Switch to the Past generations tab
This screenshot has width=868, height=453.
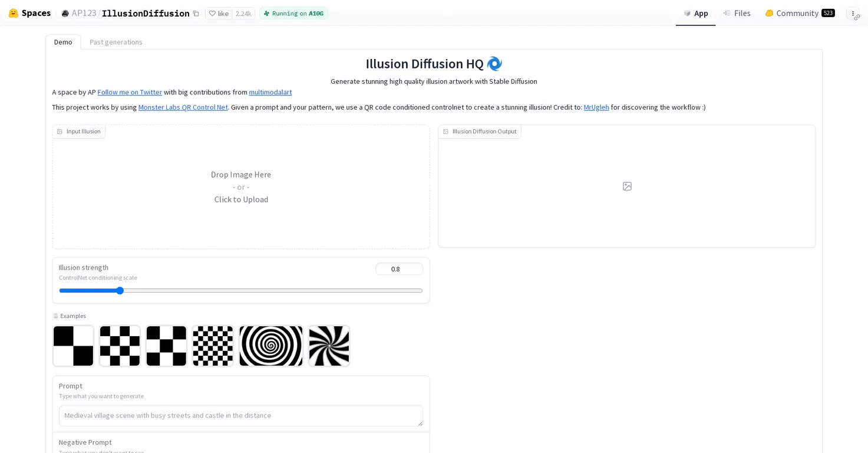pyautogui.click(x=116, y=42)
